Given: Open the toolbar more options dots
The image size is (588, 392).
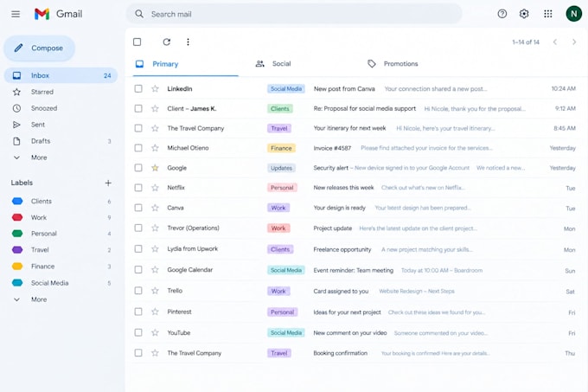Looking at the screenshot, I should pos(188,42).
